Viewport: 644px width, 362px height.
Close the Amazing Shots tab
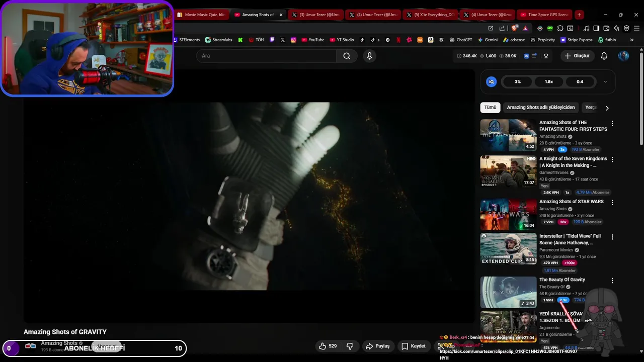[x=281, y=15]
